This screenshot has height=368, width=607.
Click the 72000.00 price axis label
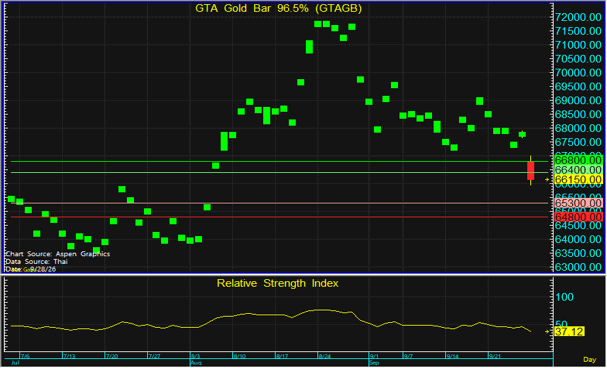tap(578, 17)
